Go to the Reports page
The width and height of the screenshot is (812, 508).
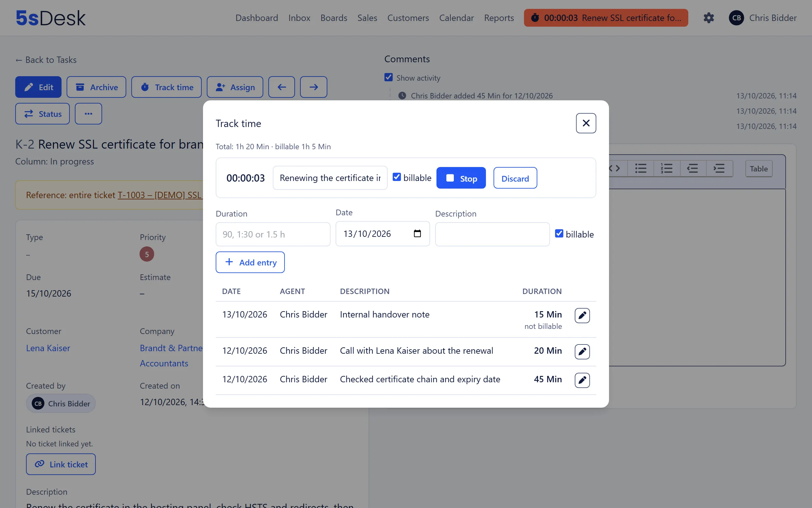click(x=499, y=18)
